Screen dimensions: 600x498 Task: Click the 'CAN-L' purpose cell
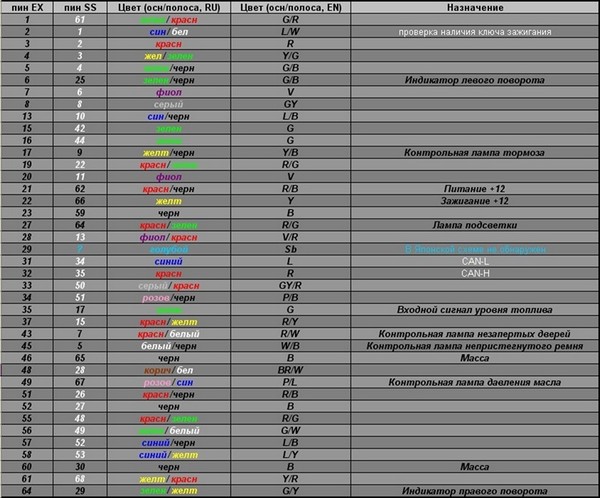(x=474, y=260)
